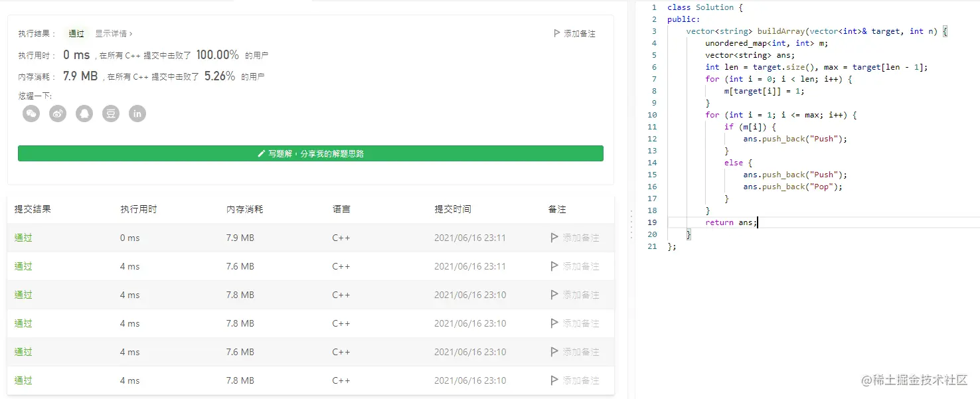Click the else { code line
The image size is (980, 399).
coord(738,163)
